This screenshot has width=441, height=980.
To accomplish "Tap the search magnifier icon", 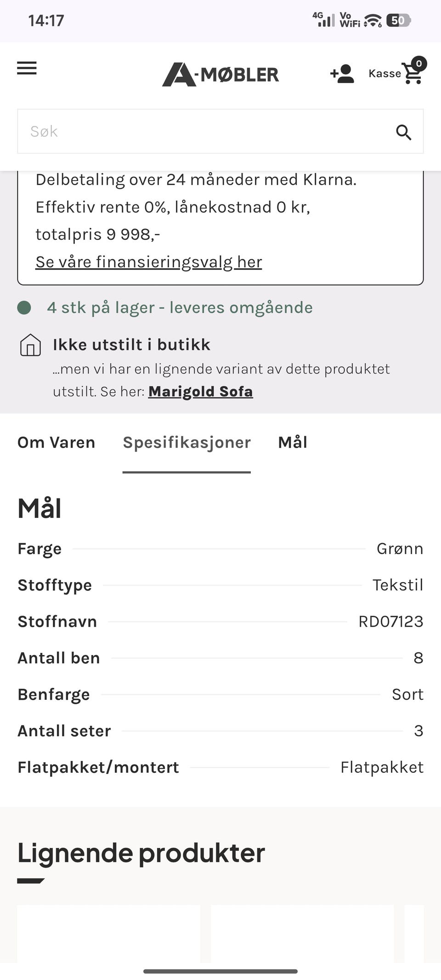I will 403,132.
